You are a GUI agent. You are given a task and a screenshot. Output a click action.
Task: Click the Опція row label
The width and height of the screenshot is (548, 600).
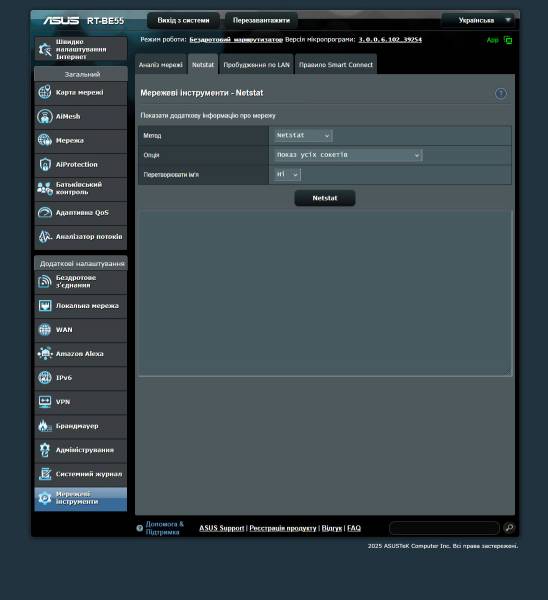[151, 155]
